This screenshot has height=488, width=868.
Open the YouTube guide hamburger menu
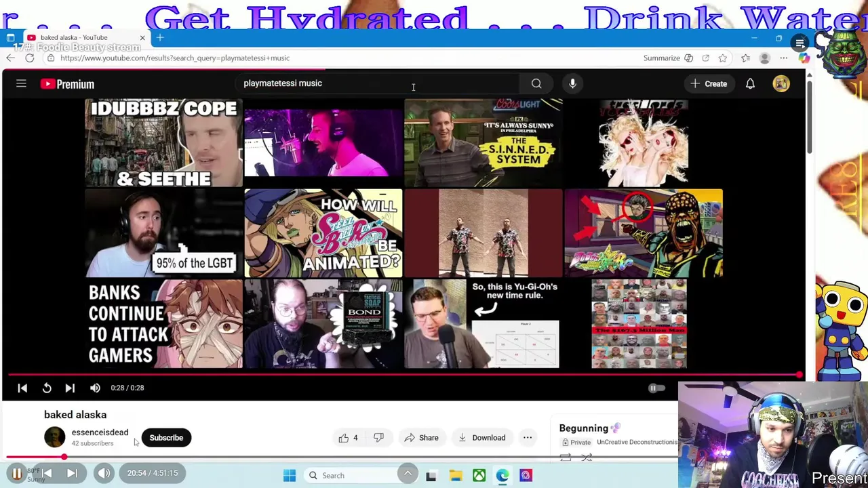(x=21, y=84)
